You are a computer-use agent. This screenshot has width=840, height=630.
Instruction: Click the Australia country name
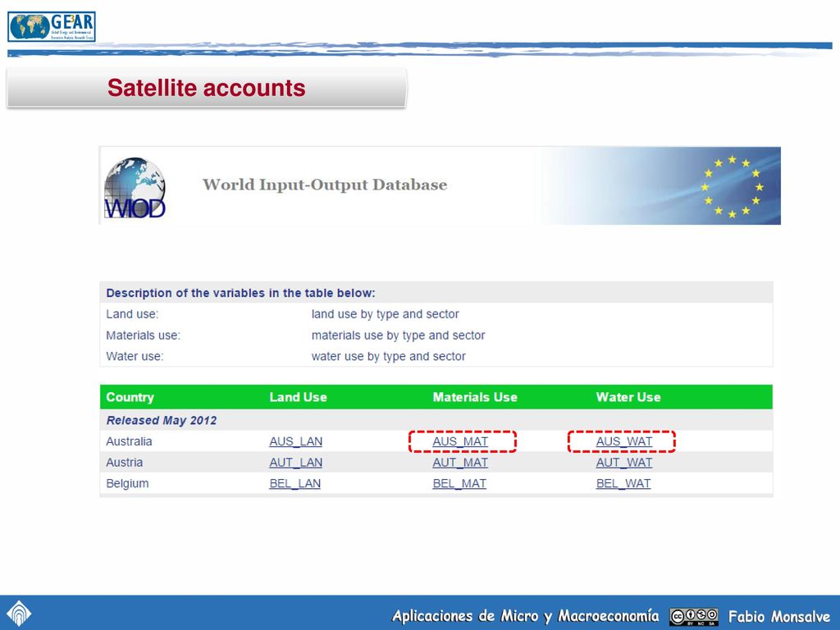129,441
